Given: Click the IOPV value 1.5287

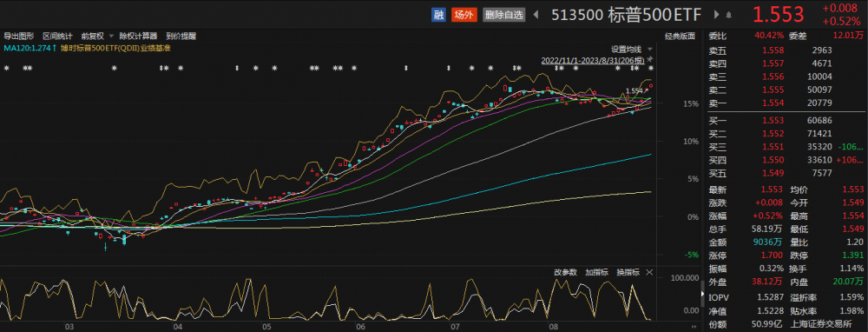Looking at the screenshot, I should pyautogui.click(x=771, y=297).
